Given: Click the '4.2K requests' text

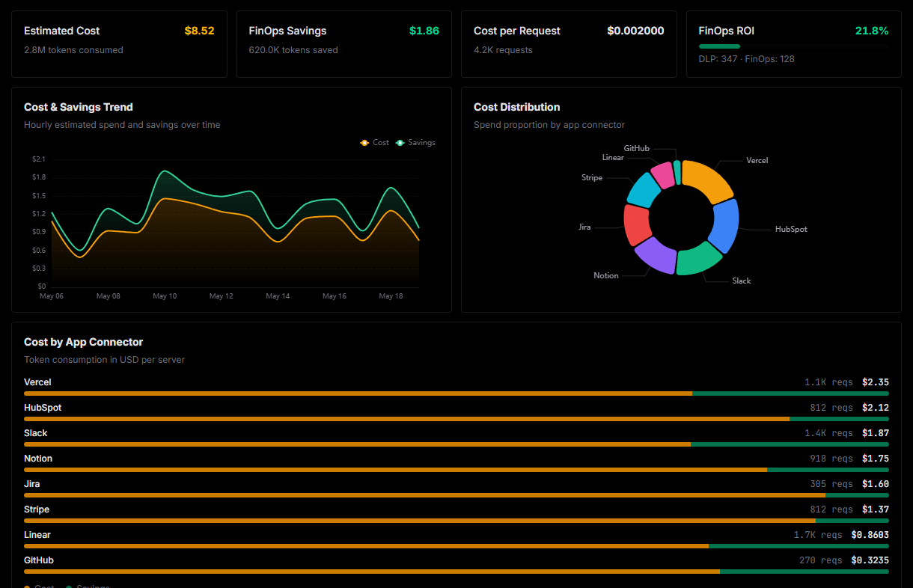Looking at the screenshot, I should click(503, 50).
